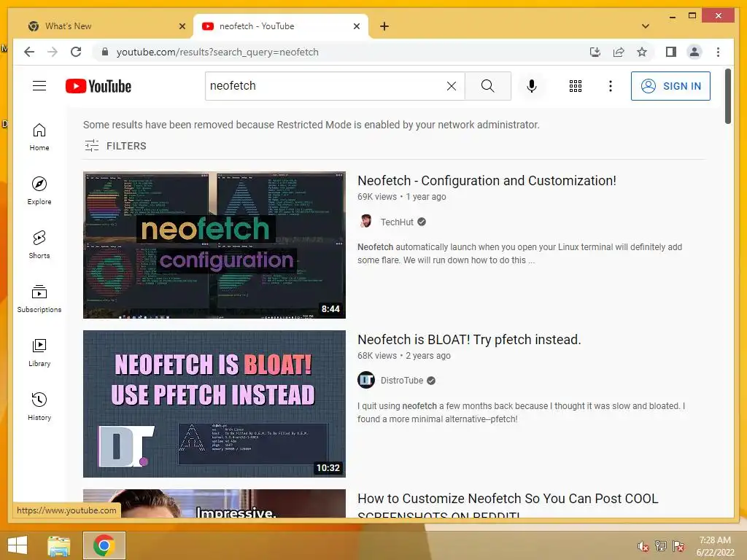Image resolution: width=747 pixels, height=560 pixels.
Task: Open the DistroTube channel link
Action: pos(402,381)
